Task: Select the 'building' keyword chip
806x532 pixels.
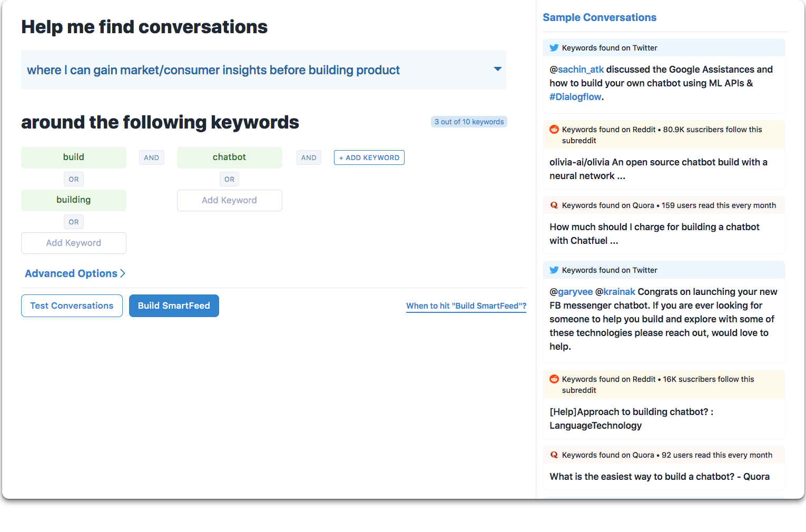Action: (74, 200)
